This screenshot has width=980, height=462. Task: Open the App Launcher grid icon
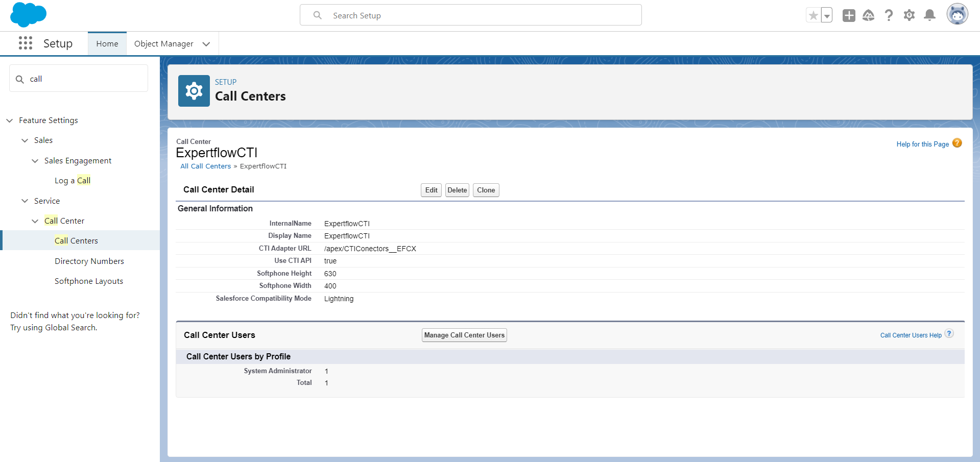[26, 43]
